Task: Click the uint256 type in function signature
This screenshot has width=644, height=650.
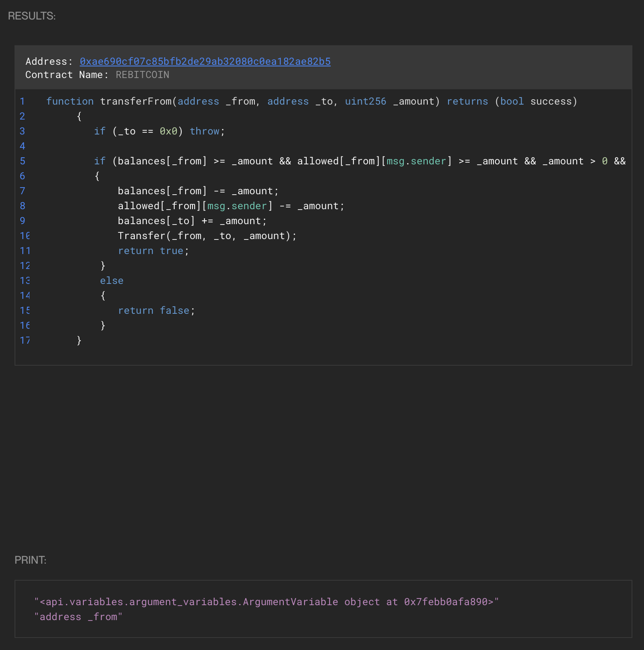Action: pyautogui.click(x=365, y=101)
